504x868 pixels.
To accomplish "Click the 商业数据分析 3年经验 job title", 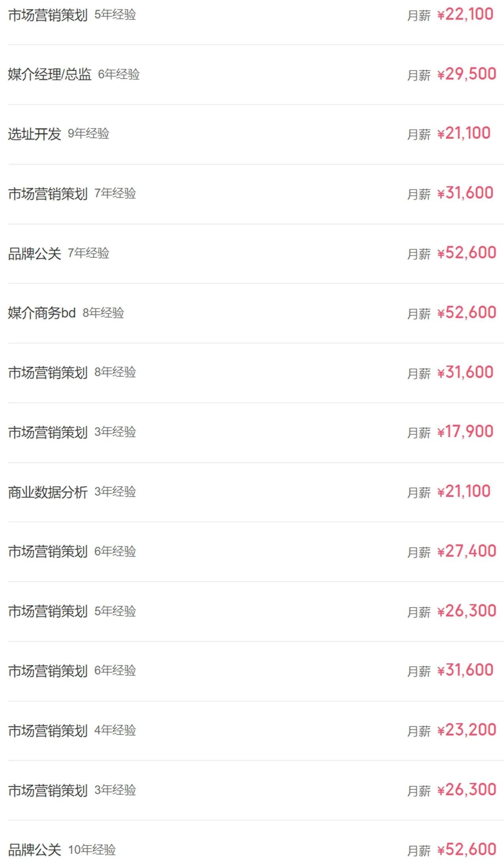I will [48, 492].
